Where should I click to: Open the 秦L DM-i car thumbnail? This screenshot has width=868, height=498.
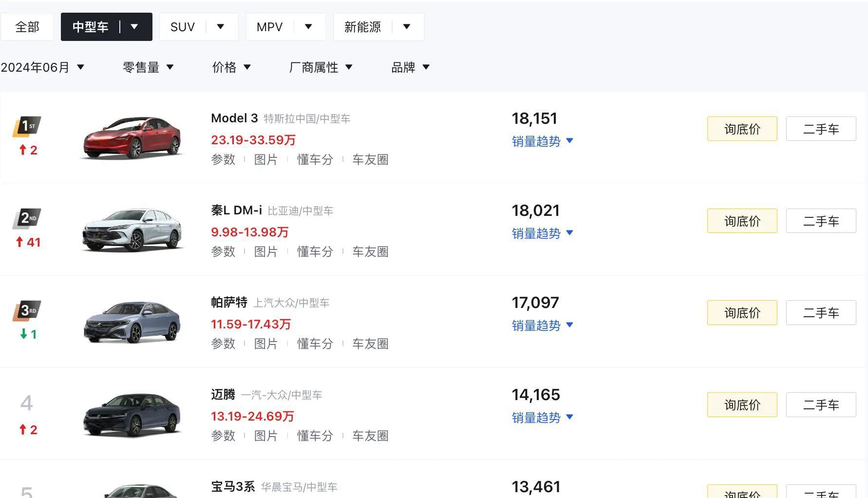(132, 230)
